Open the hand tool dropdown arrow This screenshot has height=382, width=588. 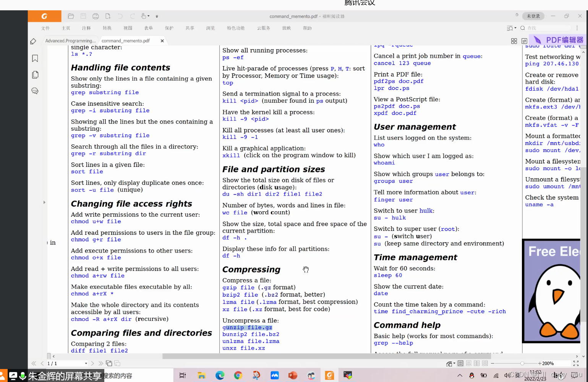[149, 16]
